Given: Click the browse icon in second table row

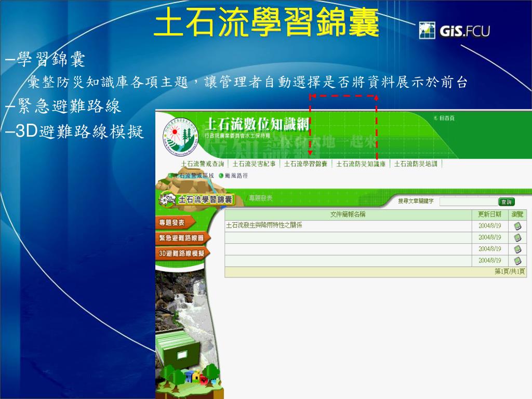Looking at the screenshot, I should 517,237.
